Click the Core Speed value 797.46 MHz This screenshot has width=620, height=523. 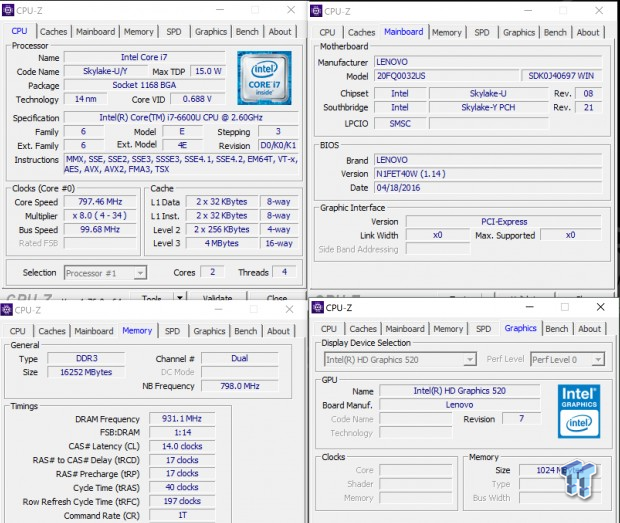point(100,202)
